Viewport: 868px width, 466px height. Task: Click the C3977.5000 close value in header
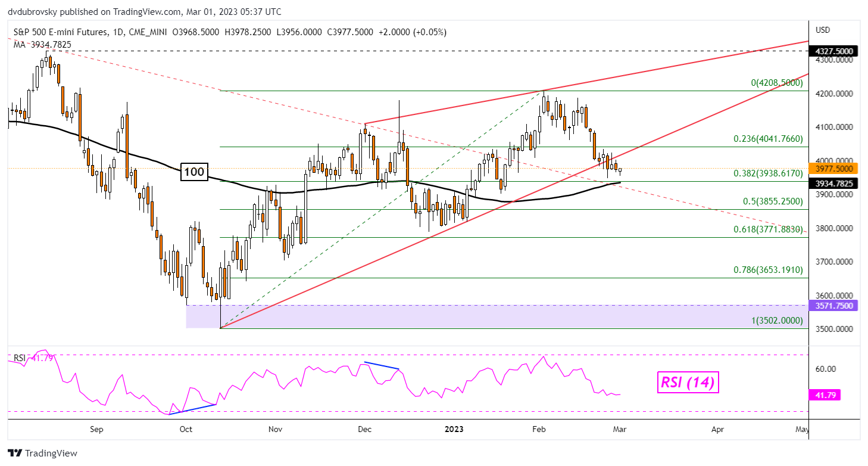click(349, 32)
